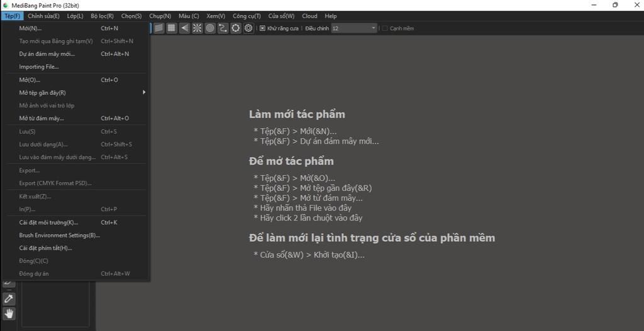Click the Hãy nhấn thả File vào đây line
Viewport: 644px width, 331px height.
(x=303, y=208)
